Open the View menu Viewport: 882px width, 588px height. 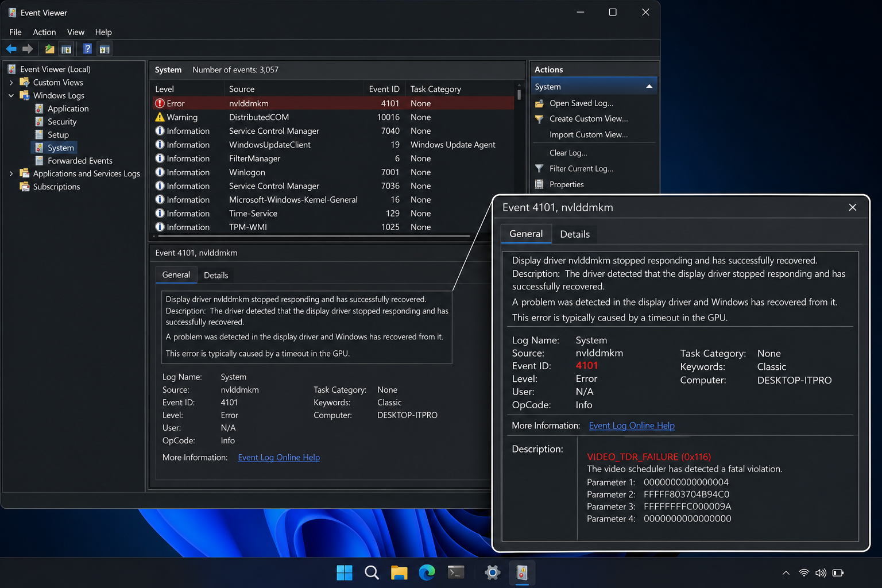pyautogui.click(x=75, y=32)
